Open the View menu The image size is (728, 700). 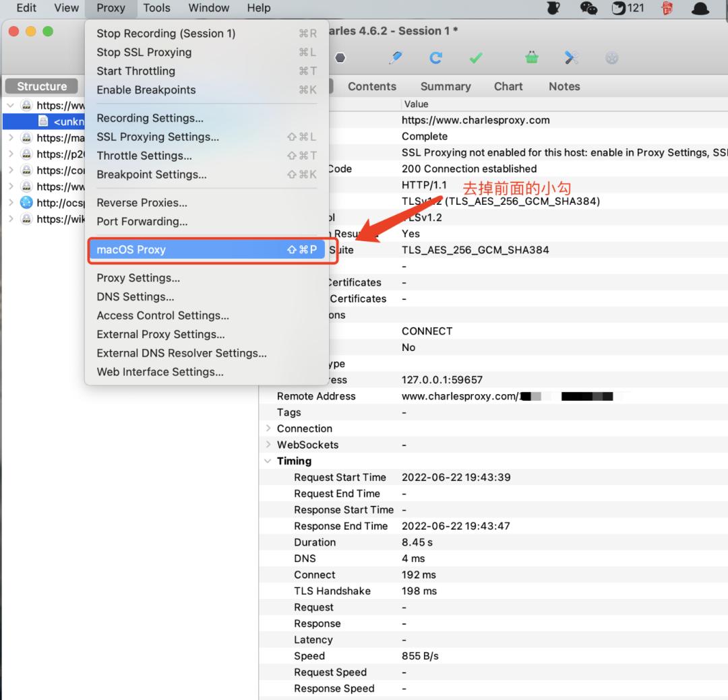pyautogui.click(x=66, y=8)
